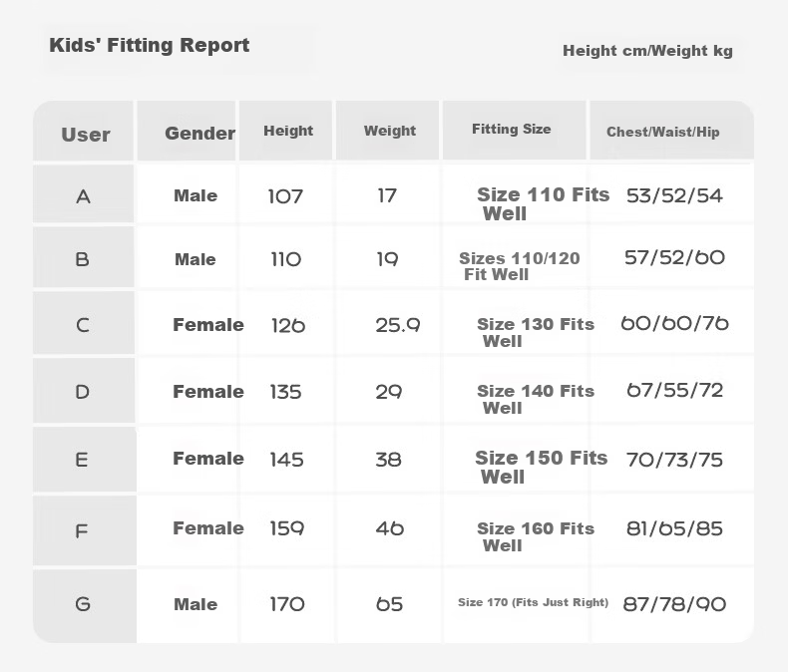Select the 'Size 110 Fits Well' cell
The width and height of the screenshot is (788, 672).
[x=543, y=204]
